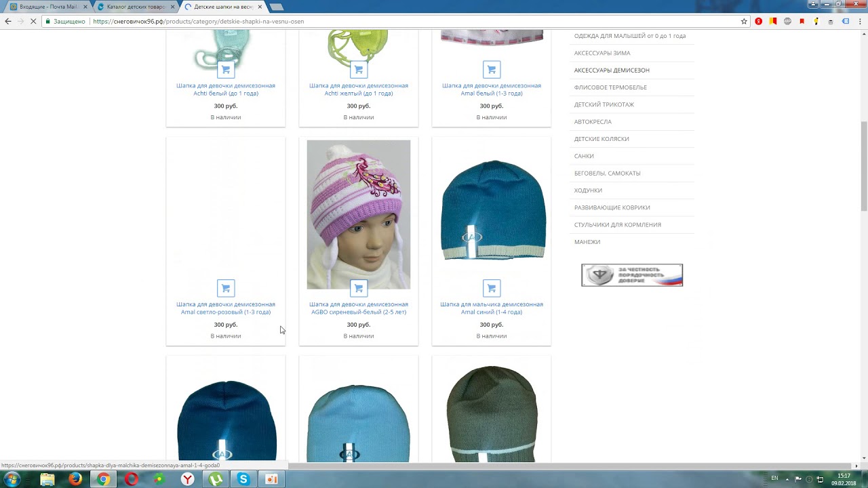Open ОДЕЖДА ДЛЯ МАЛЫШЕЙ category
The image size is (868, 488).
(x=630, y=36)
